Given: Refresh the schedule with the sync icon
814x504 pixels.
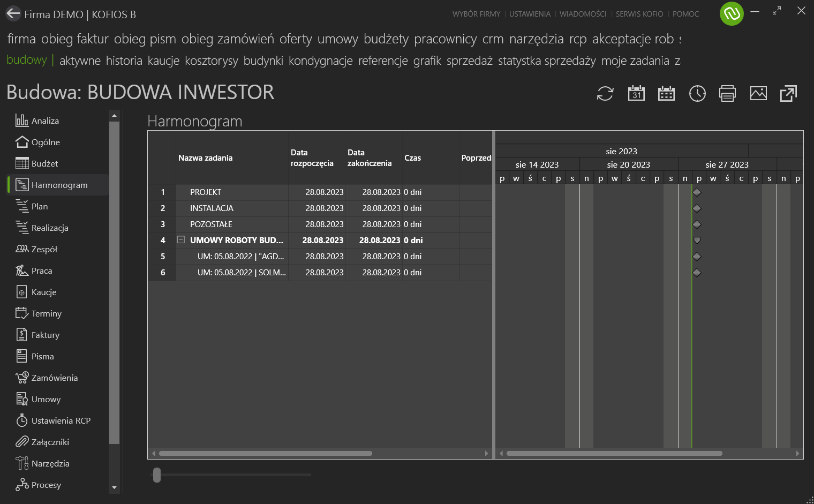Looking at the screenshot, I should (x=605, y=93).
